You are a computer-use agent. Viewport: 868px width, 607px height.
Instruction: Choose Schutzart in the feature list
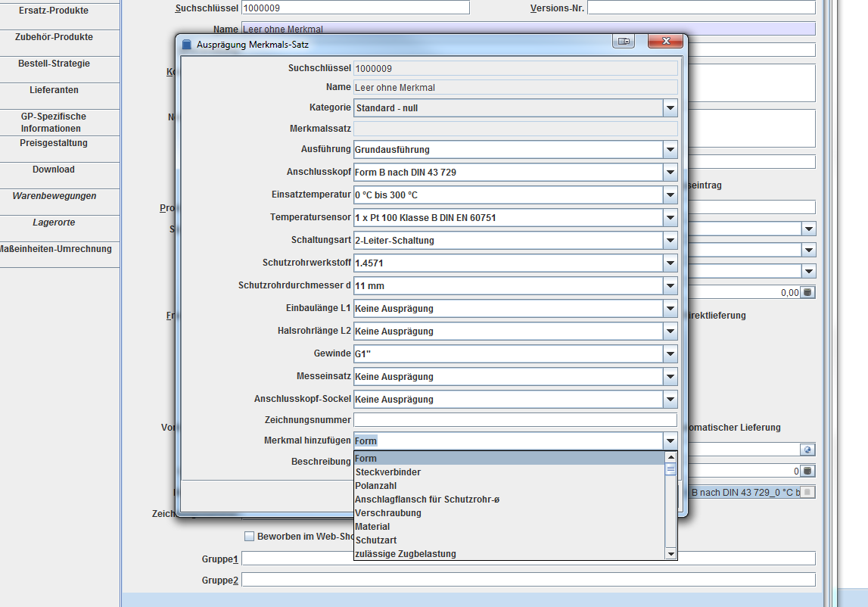(x=375, y=540)
